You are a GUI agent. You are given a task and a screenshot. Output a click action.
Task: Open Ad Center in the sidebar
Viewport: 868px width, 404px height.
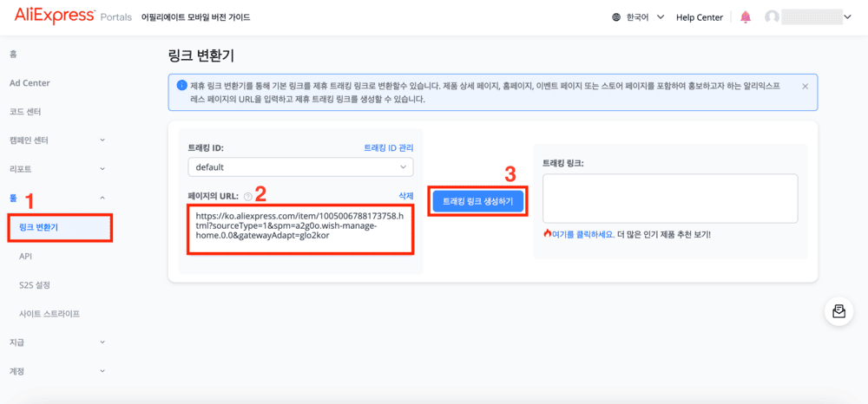pyautogui.click(x=30, y=83)
